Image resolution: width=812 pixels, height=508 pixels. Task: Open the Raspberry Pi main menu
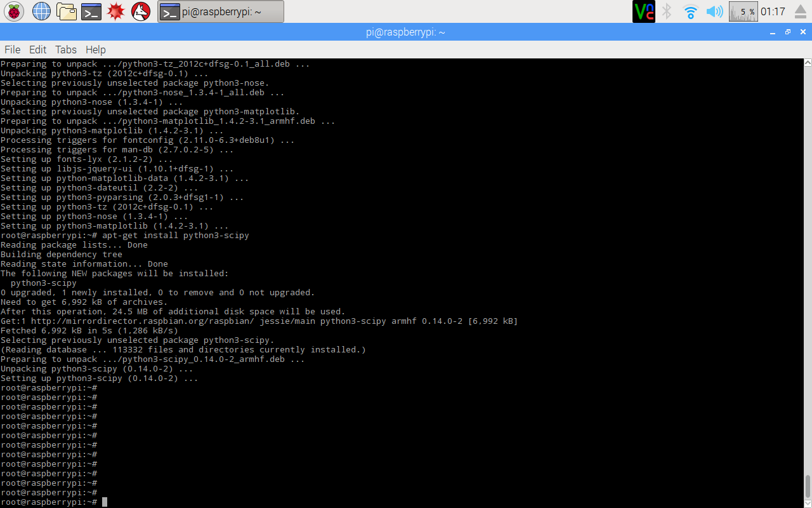(14, 11)
